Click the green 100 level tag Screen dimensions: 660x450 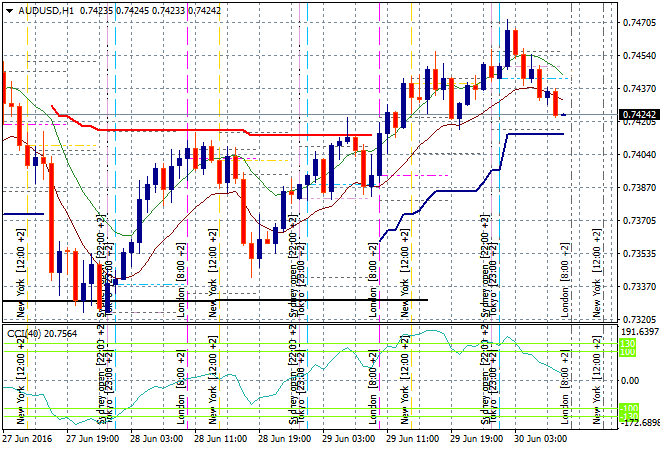click(628, 353)
